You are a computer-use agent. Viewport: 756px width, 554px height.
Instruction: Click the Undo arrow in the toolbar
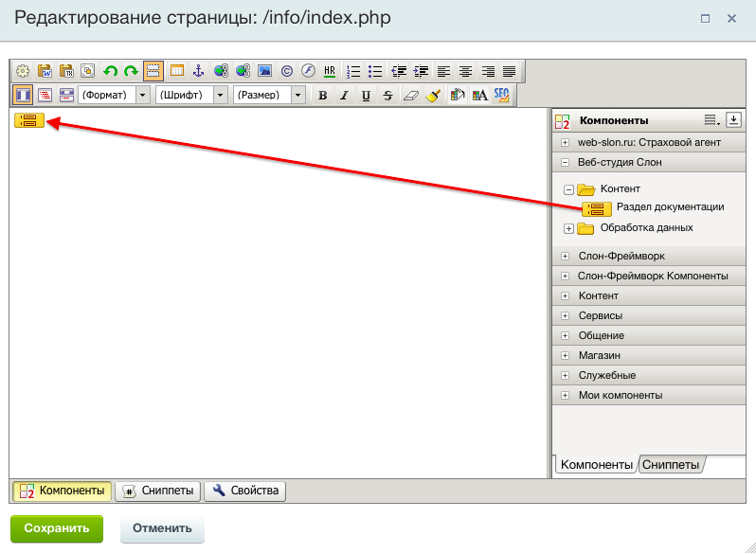[111, 71]
